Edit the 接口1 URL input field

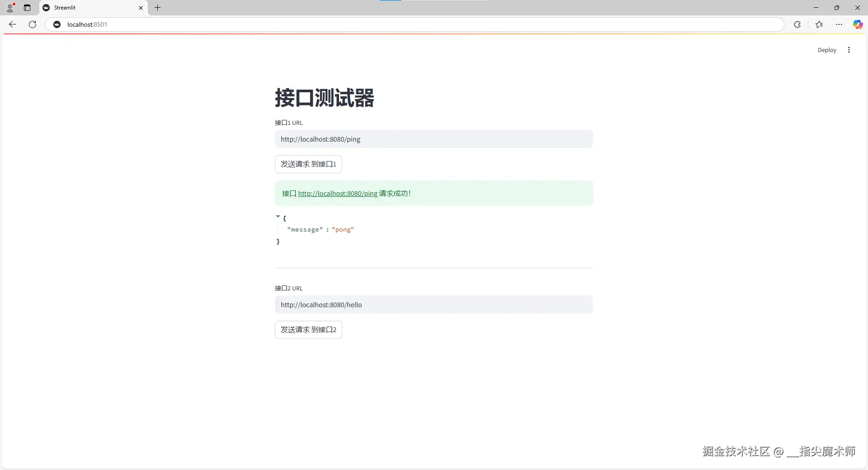pos(434,139)
